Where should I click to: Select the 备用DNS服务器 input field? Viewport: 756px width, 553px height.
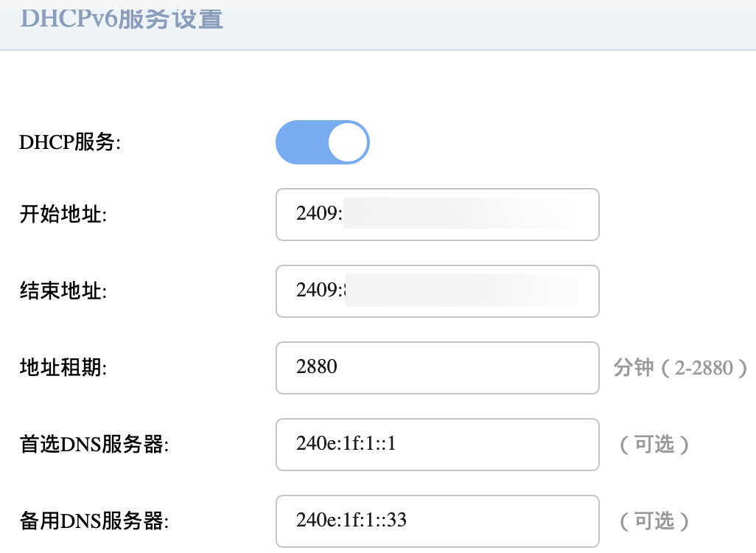click(437, 521)
